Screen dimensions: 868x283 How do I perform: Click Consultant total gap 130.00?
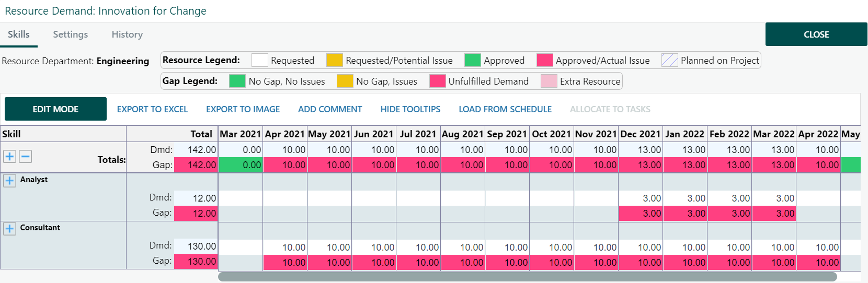click(x=196, y=262)
